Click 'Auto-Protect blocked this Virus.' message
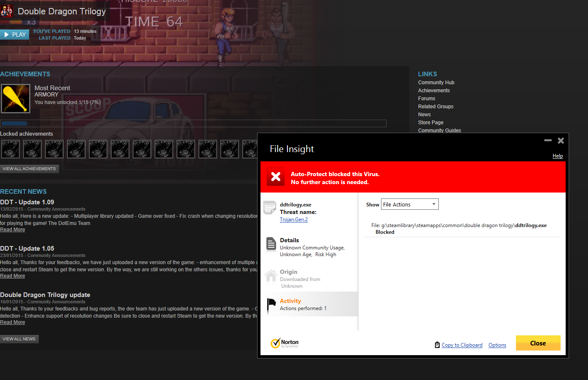Image resolution: width=588 pixels, height=380 pixels. coord(335,174)
